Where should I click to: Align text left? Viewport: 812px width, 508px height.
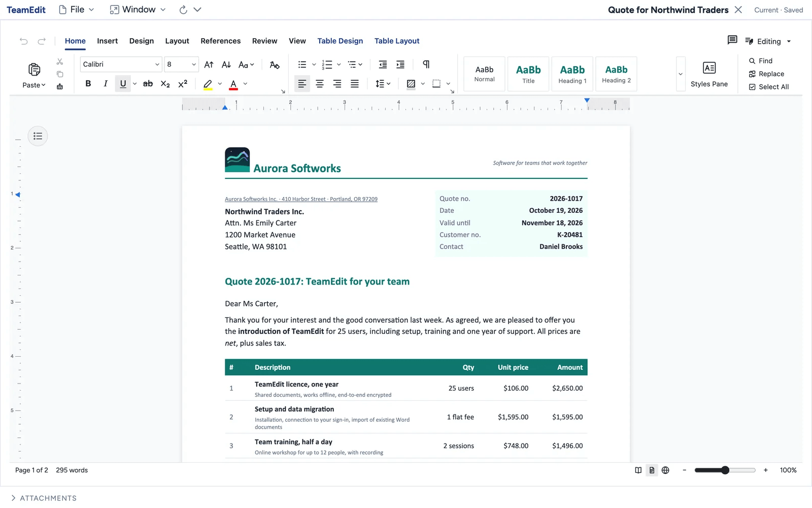[x=302, y=84]
